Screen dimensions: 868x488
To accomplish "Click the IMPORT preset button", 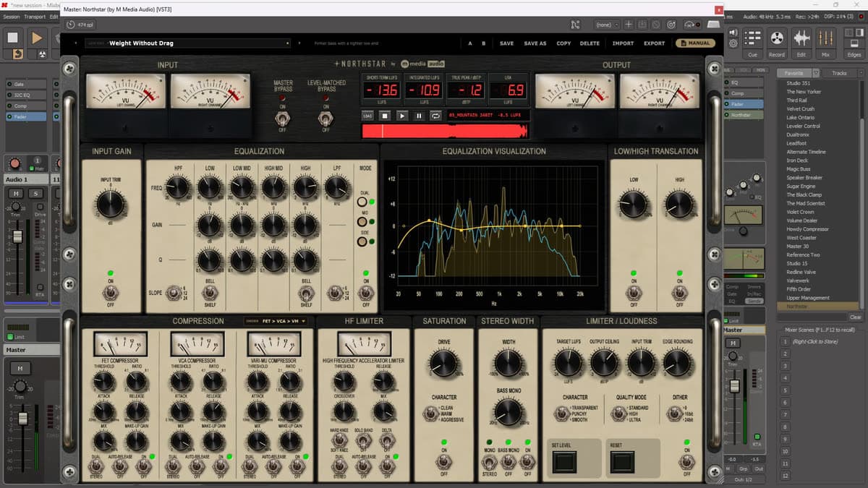I will (623, 43).
